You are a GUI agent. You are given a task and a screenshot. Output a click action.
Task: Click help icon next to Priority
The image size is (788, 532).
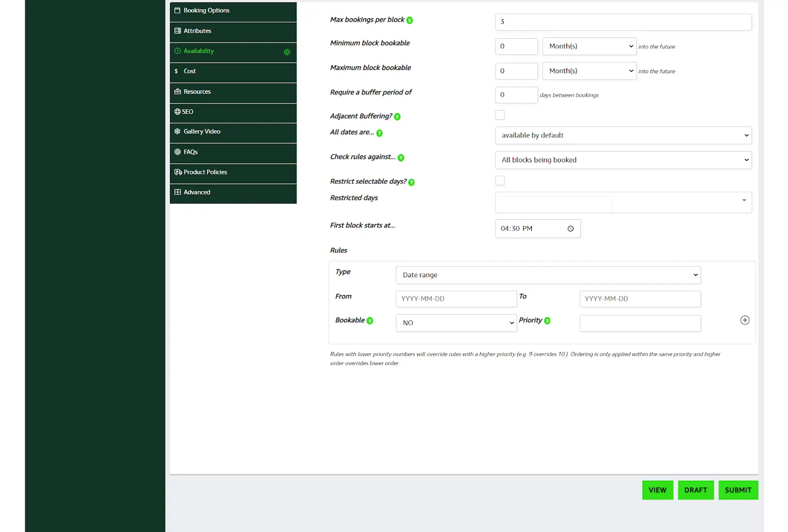(x=547, y=321)
